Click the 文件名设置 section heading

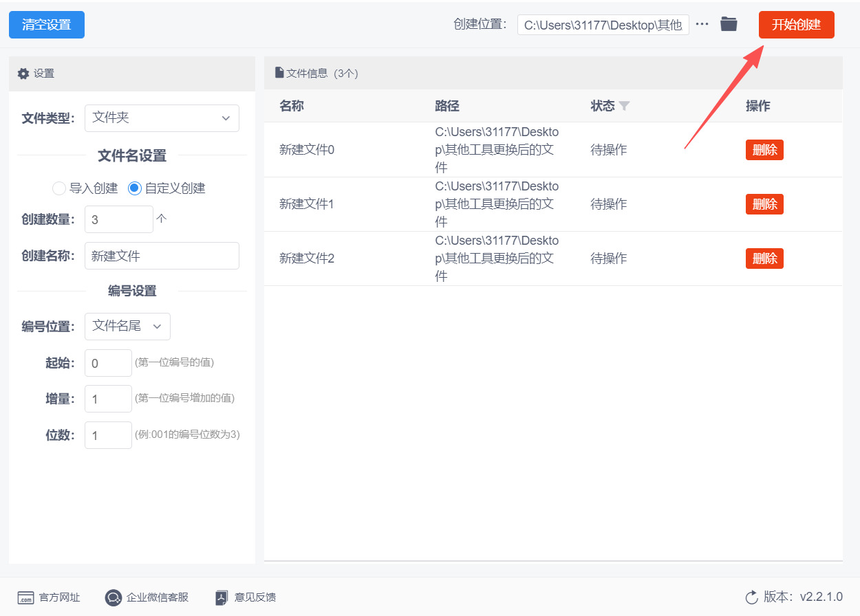[x=132, y=155]
